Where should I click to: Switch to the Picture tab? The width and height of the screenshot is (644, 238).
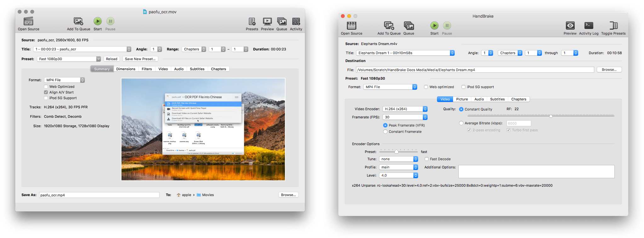pos(462,99)
